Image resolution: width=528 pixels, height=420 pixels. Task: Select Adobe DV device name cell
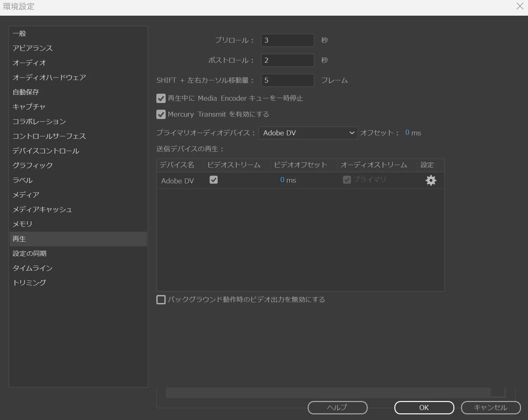[178, 181]
